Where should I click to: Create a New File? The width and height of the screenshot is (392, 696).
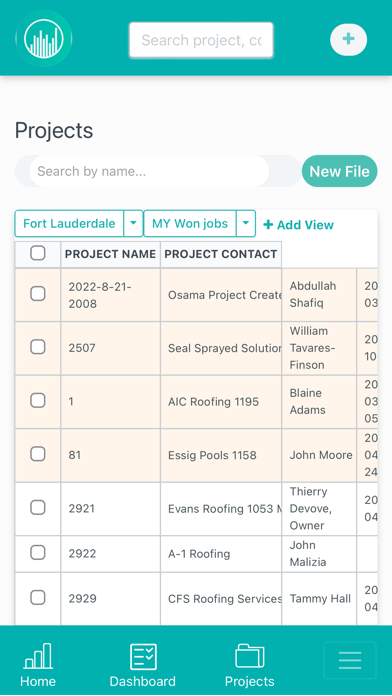click(340, 171)
